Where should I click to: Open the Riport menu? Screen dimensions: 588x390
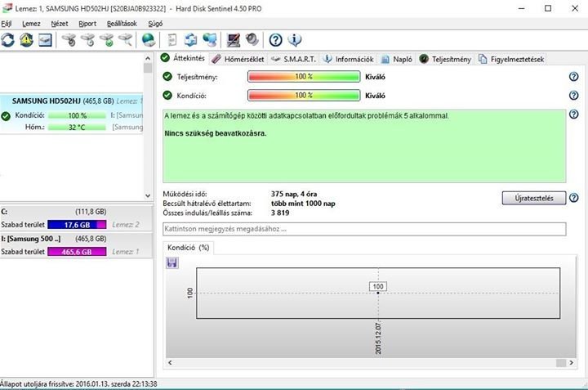coord(87,24)
